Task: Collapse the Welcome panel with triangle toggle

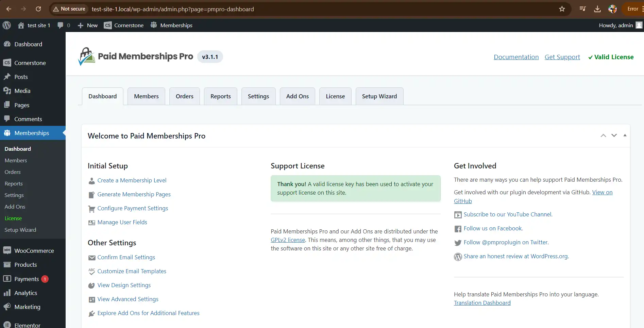Action: [x=625, y=135]
